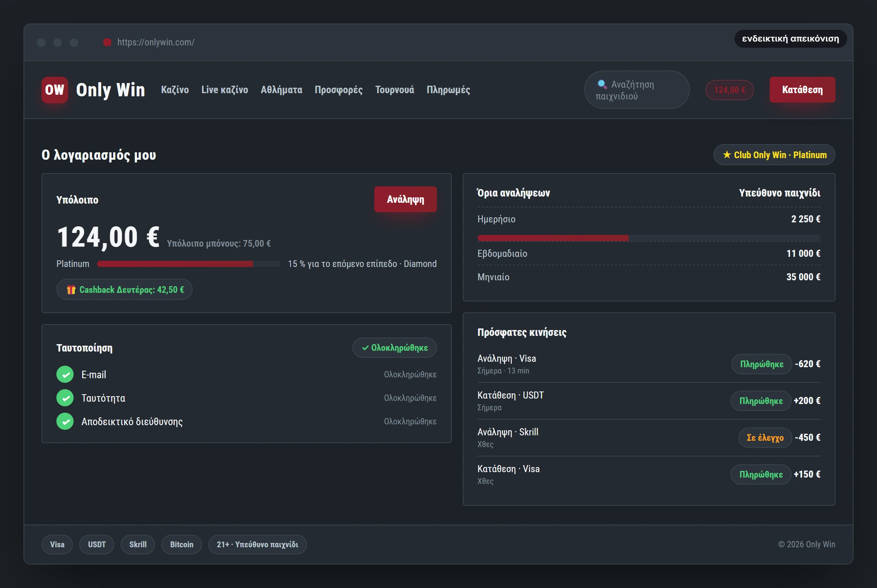Select the Ανάληψη · Visa transaction row

point(649,364)
